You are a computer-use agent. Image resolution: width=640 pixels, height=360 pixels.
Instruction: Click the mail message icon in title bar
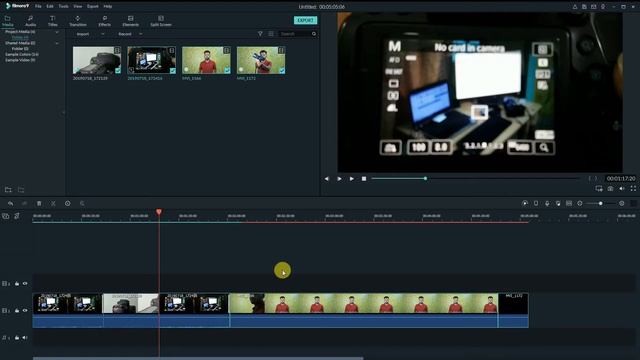click(x=593, y=7)
